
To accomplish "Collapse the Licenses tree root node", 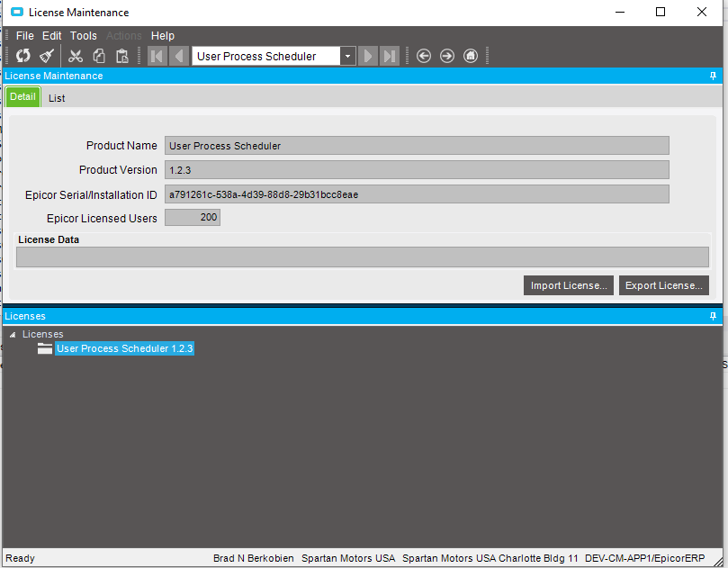I will (x=13, y=334).
